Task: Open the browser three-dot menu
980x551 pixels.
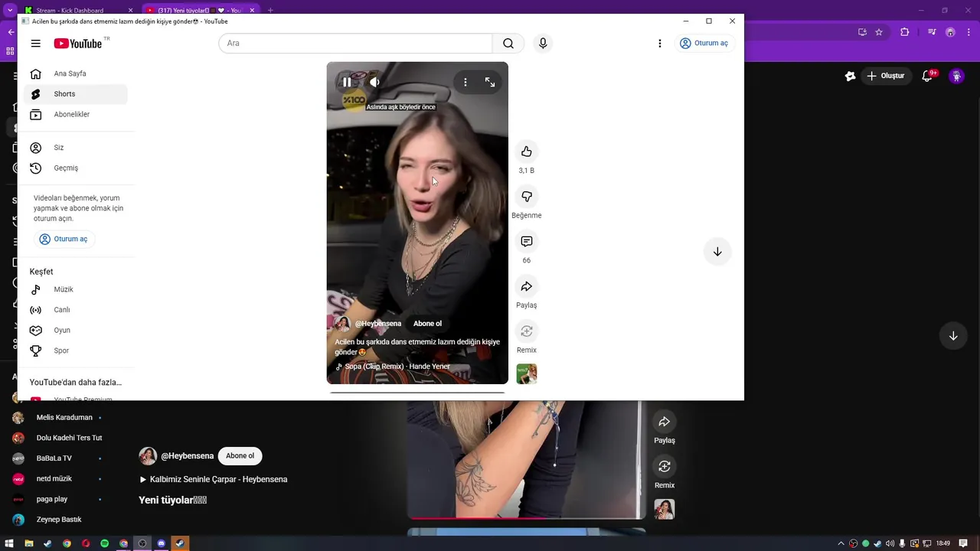Action: (968, 32)
